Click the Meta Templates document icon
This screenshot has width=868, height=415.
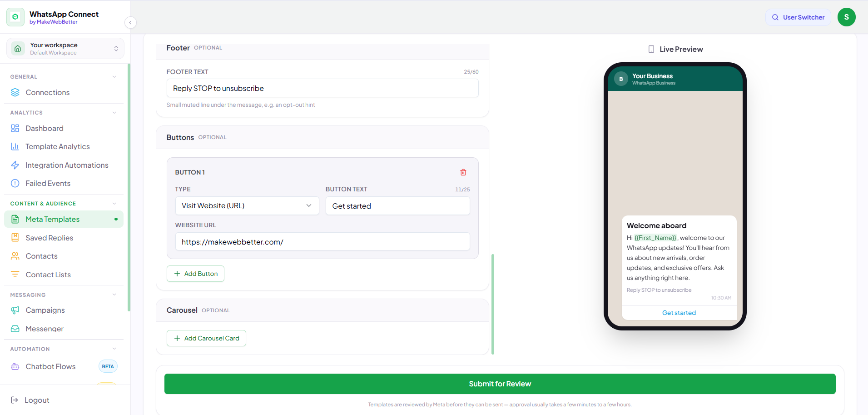point(15,219)
